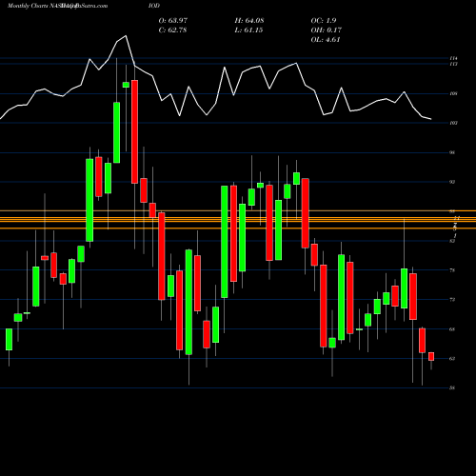
Task: Click the 'IOD' ticker symbol label
Action: pyautogui.click(x=153, y=6)
